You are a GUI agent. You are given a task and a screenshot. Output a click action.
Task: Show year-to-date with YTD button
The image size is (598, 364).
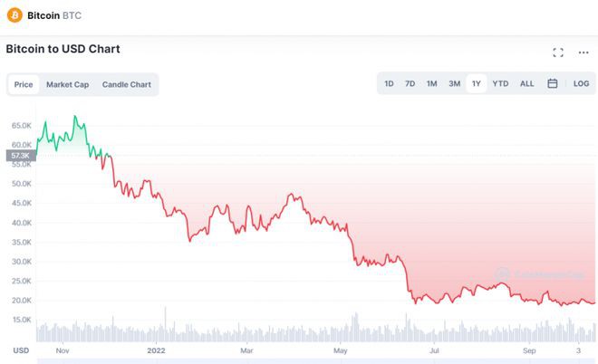[500, 84]
